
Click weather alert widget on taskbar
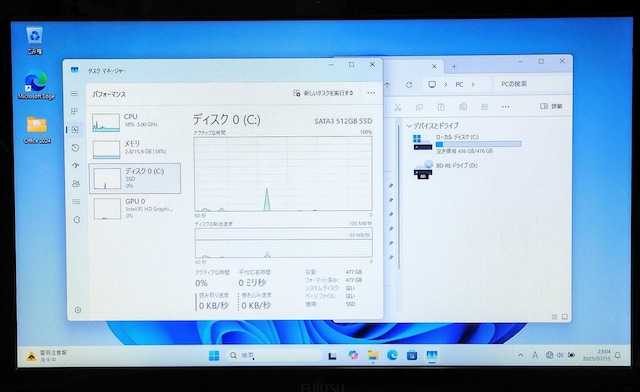coord(47,356)
